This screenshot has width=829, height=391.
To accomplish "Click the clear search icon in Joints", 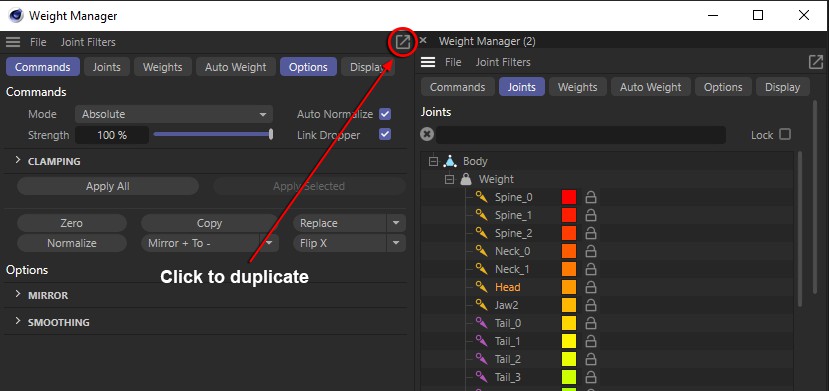I will coord(427,134).
